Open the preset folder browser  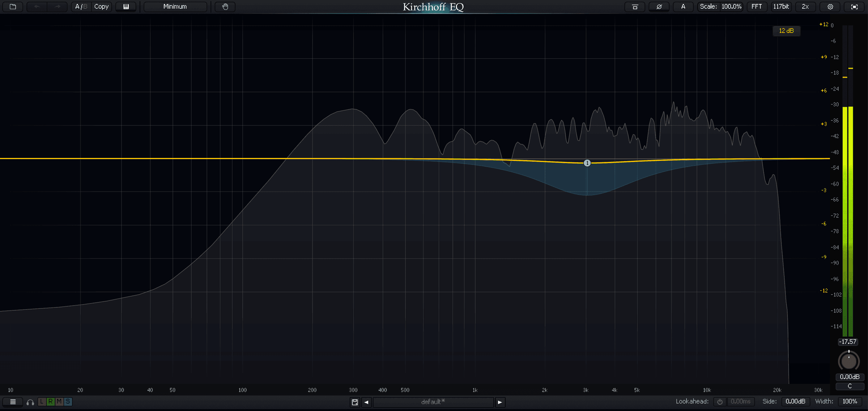coord(13,7)
